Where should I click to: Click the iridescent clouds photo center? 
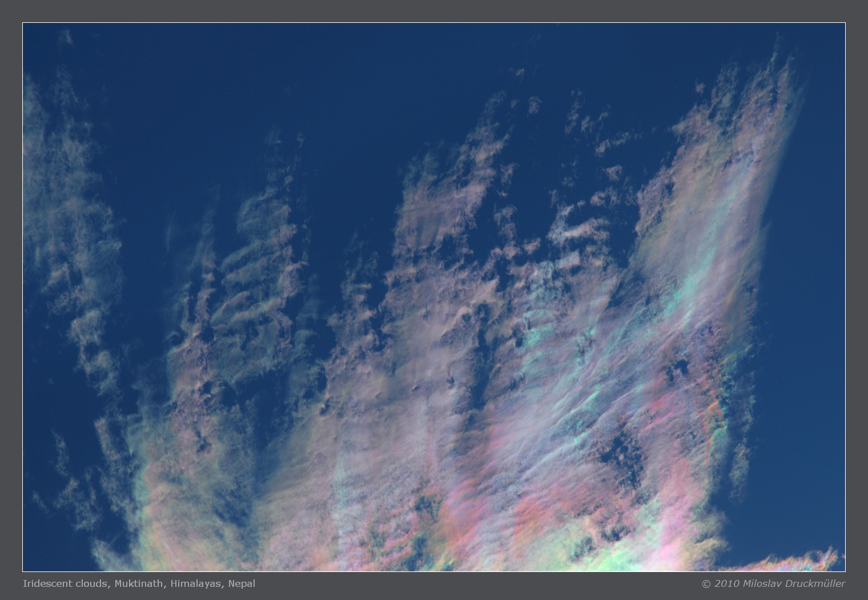[x=434, y=297]
